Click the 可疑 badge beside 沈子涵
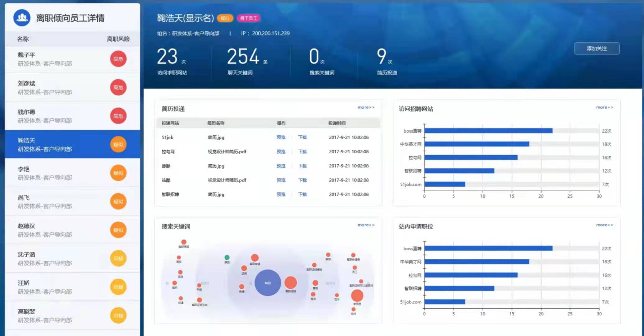This screenshot has width=644, height=336. coord(118,259)
